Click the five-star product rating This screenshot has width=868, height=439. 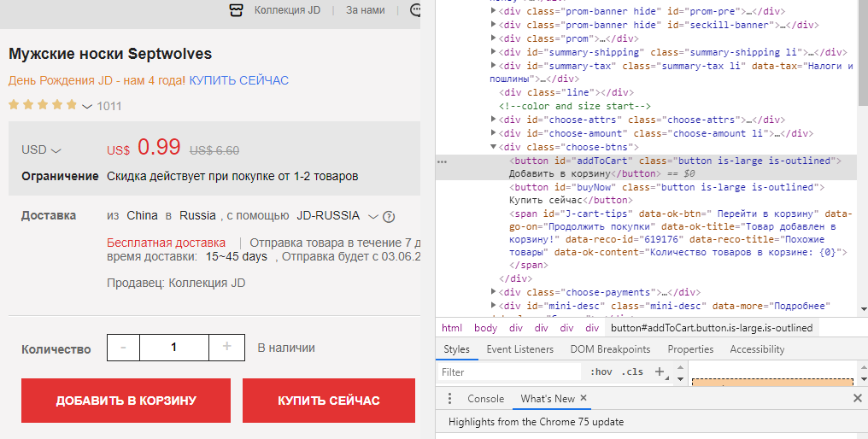pyautogui.click(x=43, y=105)
